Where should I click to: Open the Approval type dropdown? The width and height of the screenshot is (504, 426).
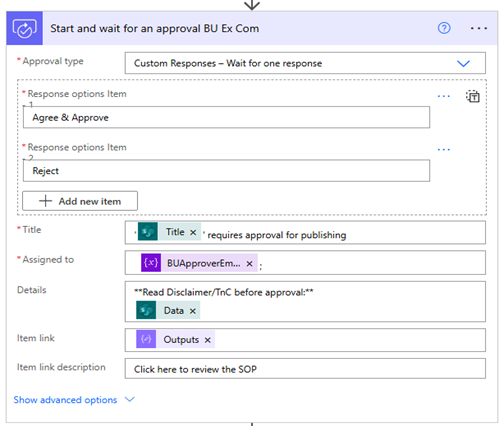tap(305, 63)
